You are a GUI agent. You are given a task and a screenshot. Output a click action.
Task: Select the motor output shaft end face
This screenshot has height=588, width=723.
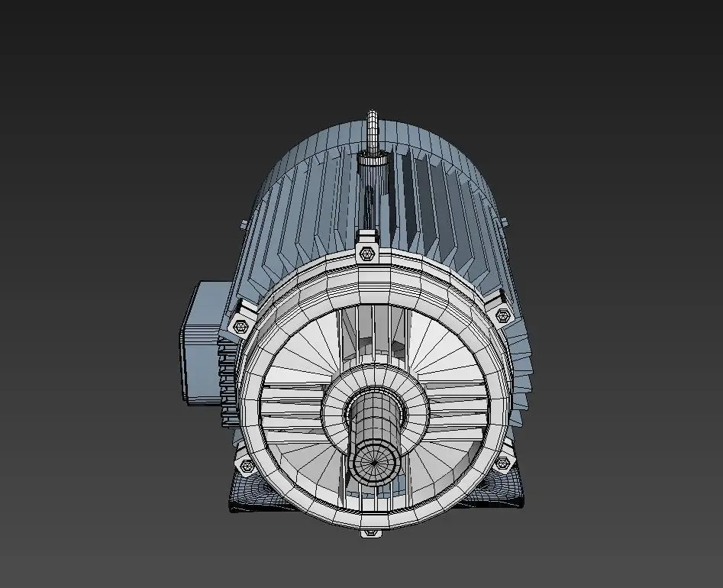[374, 462]
